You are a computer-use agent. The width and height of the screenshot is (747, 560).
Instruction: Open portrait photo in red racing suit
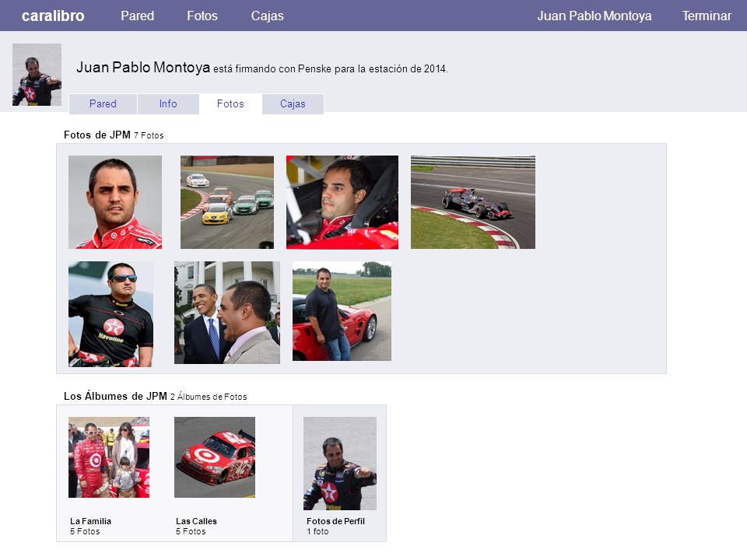tap(115, 202)
